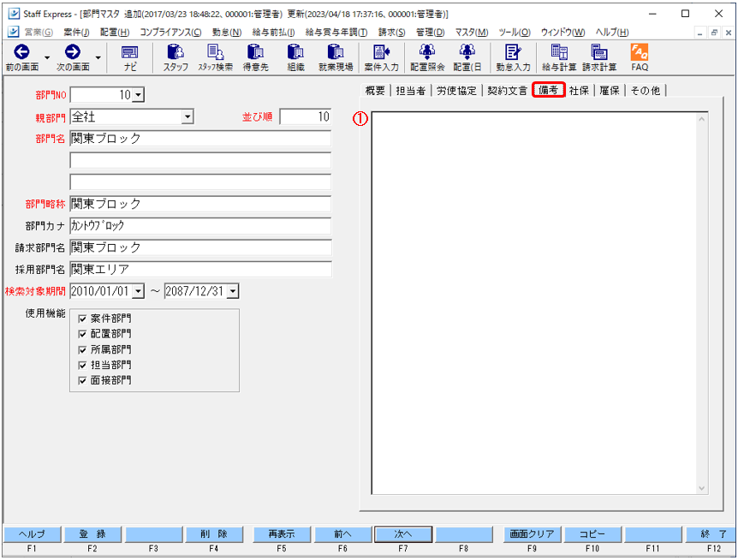Switch to the 概要 tab
The image size is (738, 560).
point(375,91)
